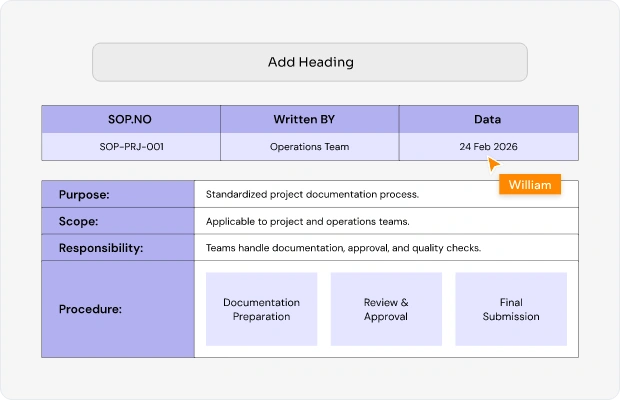Click the Applicable to project and operations teams text
Image resolution: width=620 pixels, height=400 pixels.
pos(308,221)
